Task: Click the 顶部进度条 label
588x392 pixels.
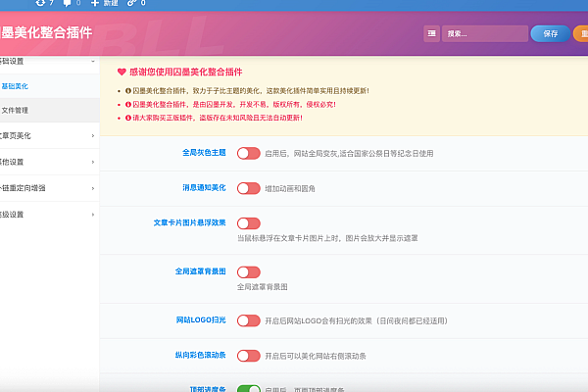Action: click(x=208, y=389)
